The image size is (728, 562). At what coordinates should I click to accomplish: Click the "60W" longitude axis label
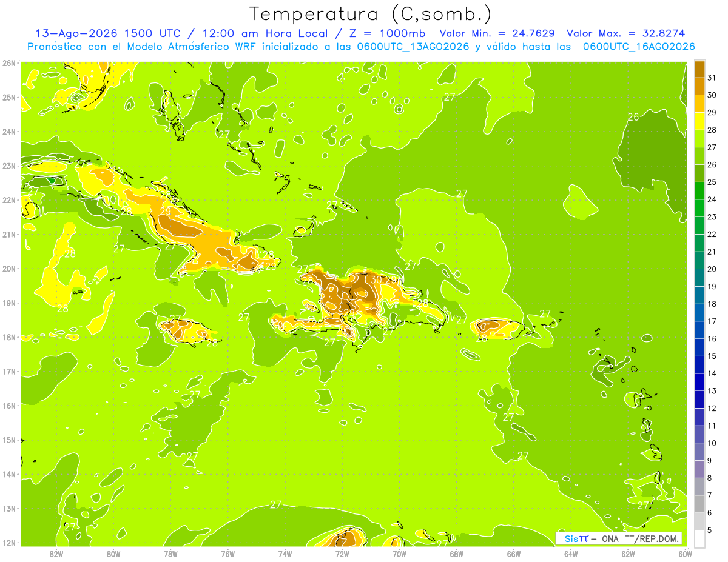tap(685, 554)
